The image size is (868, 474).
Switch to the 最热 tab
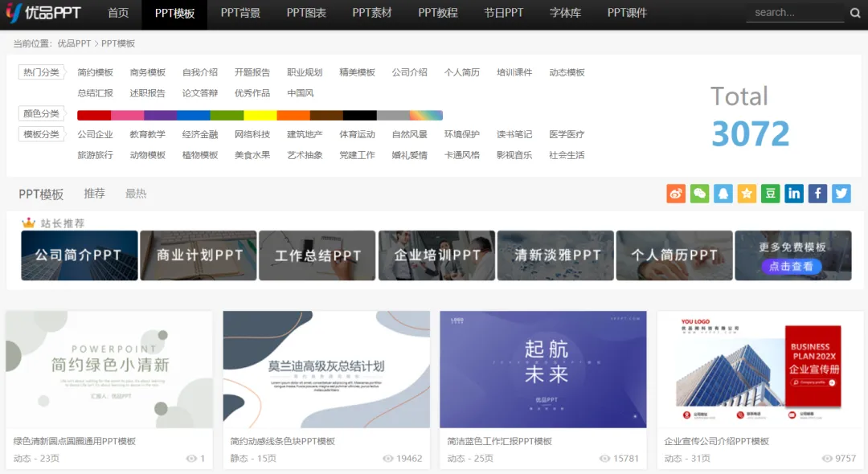pyautogui.click(x=136, y=194)
